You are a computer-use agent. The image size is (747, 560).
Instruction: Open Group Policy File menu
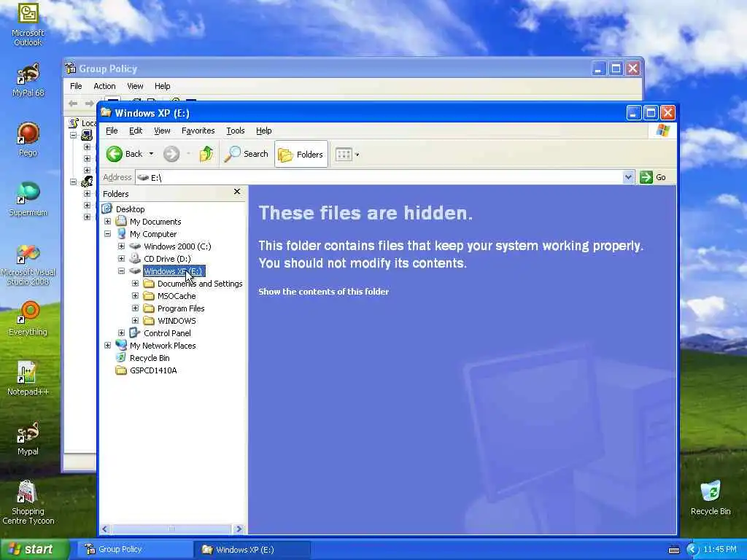tap(76, 86)
